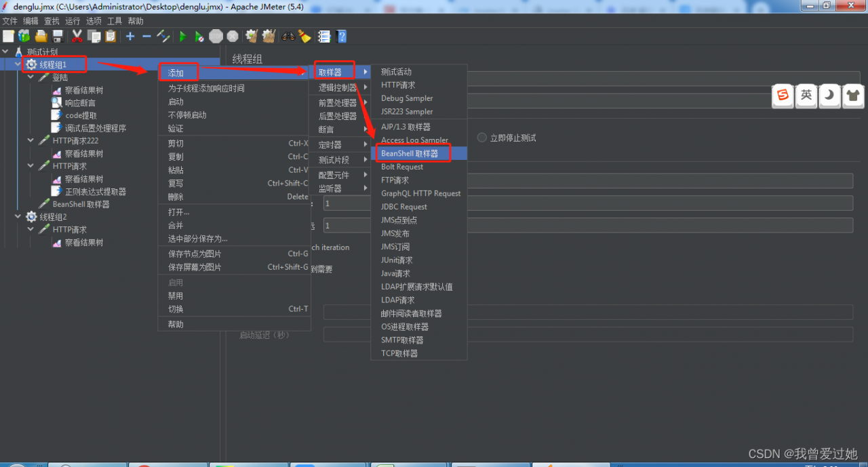
Task: Clear results with single broom gear icon
Action: [x=252, y=36]
